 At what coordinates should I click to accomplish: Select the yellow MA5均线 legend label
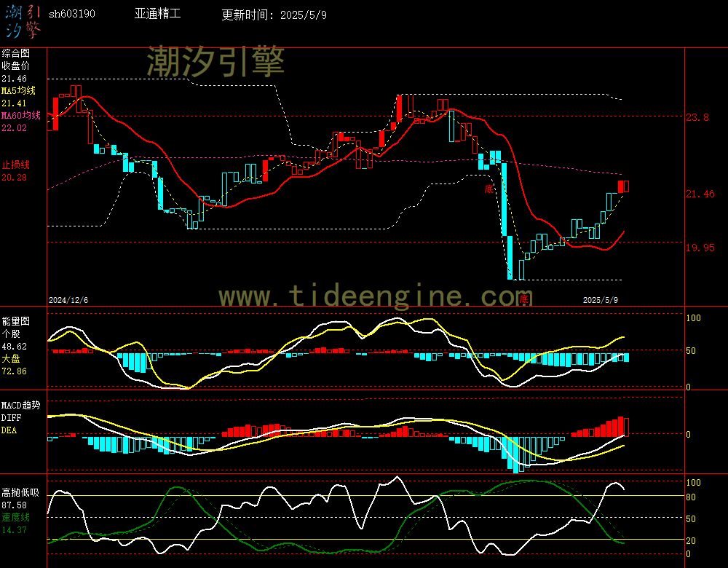pyautogui.click(x=19, y=90)
